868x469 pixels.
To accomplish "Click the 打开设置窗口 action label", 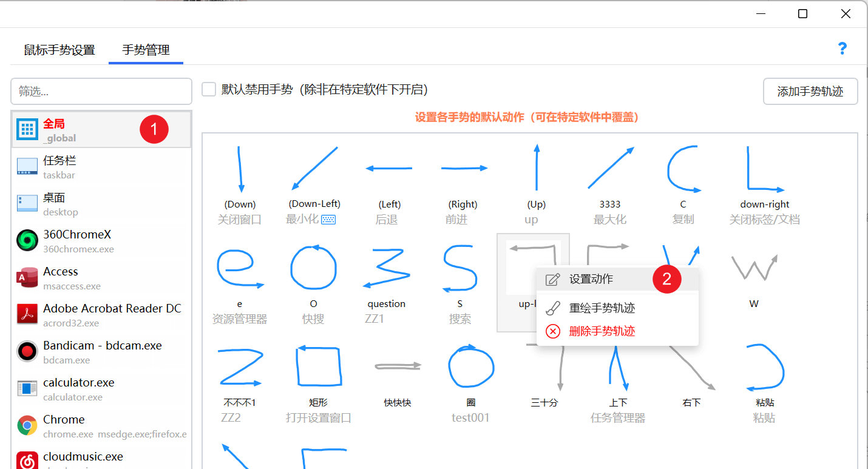I will pyautogui.click(x=319, y=418).
